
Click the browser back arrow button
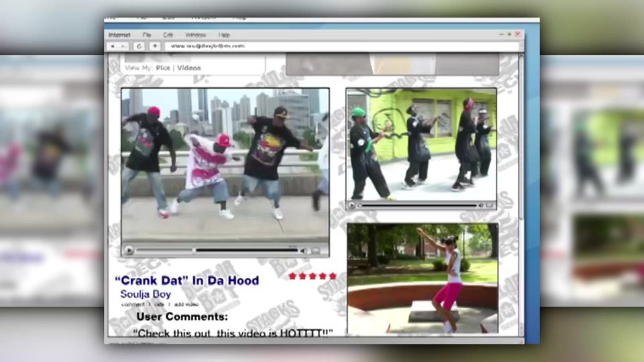point(112,46)
